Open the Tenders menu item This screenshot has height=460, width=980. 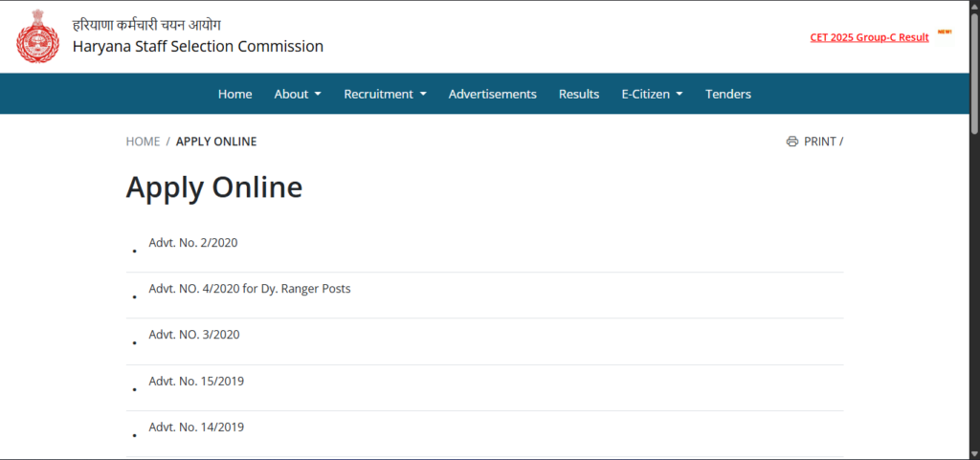click(727, 94)
